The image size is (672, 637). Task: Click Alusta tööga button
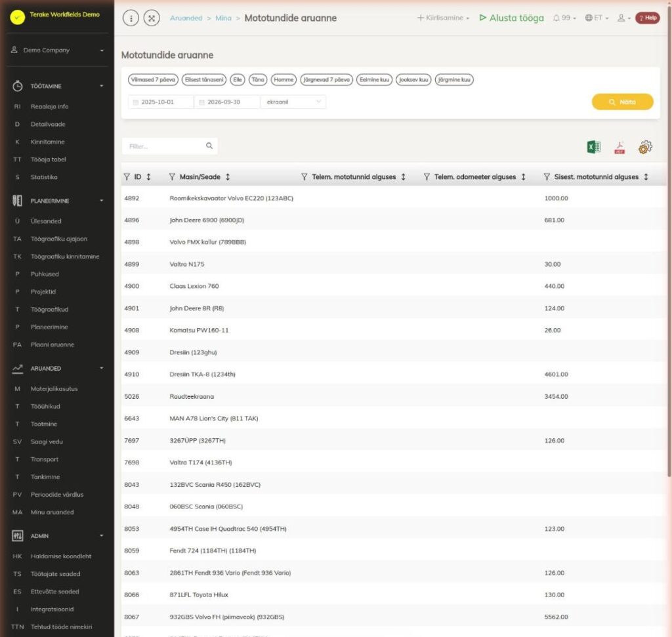pos(511,18)
